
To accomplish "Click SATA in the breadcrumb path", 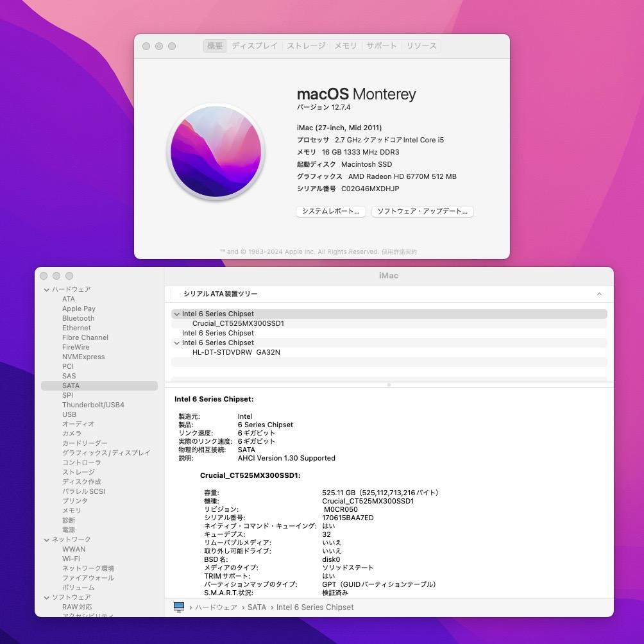I will tap(257, 607).
